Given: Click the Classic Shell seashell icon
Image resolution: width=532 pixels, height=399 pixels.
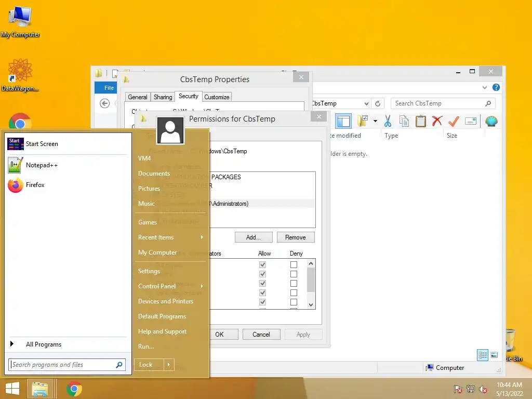Looking at the screenshot, I should click(491, 121).
